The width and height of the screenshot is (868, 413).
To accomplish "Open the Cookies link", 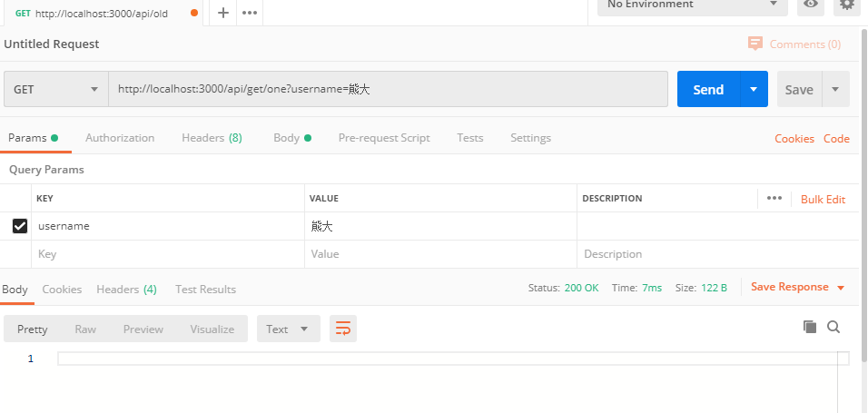I will tap(794, 138).
